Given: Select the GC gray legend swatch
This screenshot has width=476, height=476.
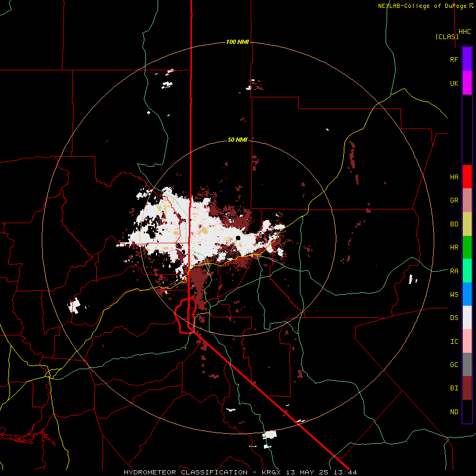Looking at the screenshot, I should tap(467, 364).
